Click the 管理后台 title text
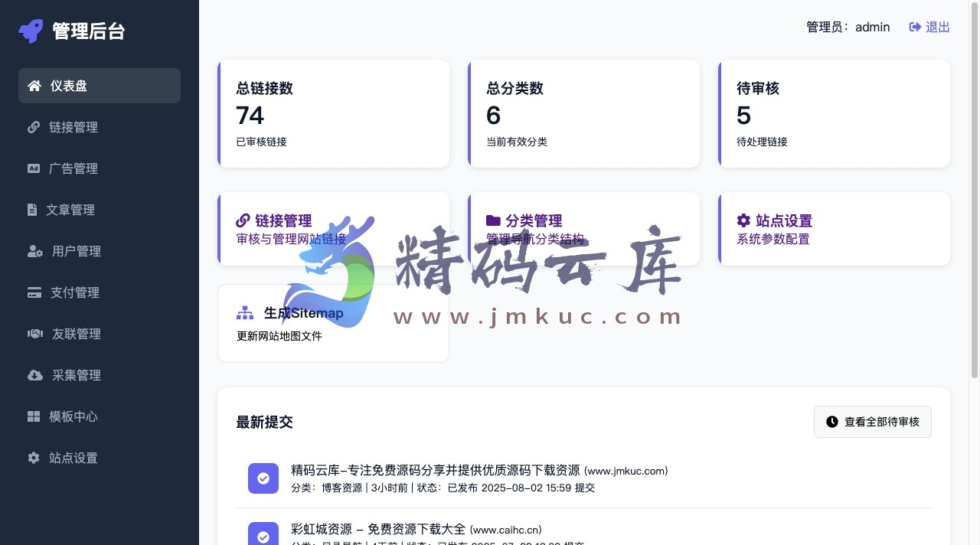The width and height of the screenshot is (980, 545). click(88, 31)
